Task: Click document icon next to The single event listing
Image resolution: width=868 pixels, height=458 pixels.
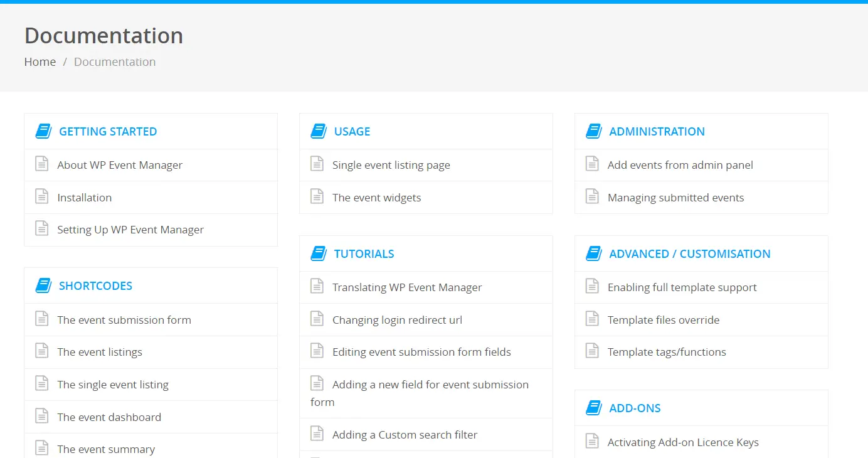Action: pos(41,384)
